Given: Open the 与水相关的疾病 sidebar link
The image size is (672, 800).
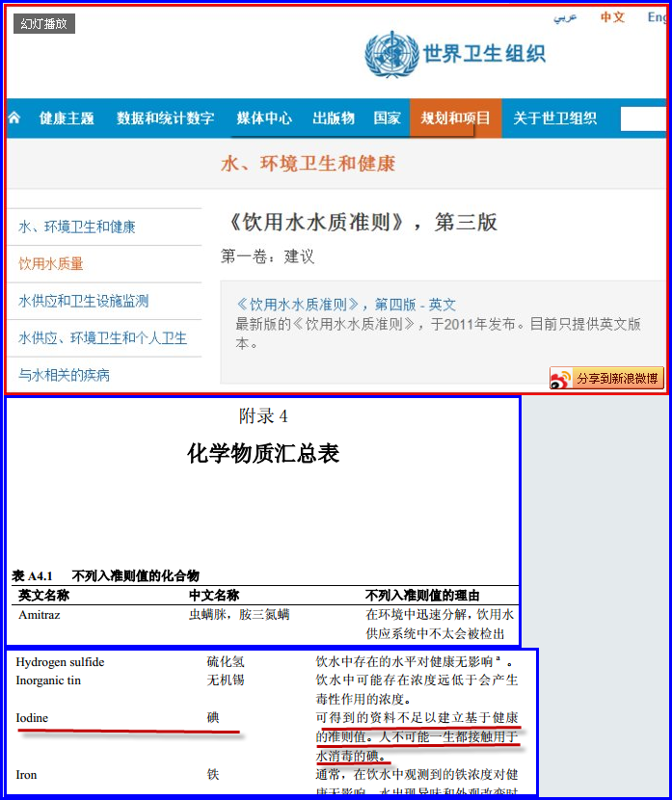Looking at the screenshot, I should pos(65,375).
